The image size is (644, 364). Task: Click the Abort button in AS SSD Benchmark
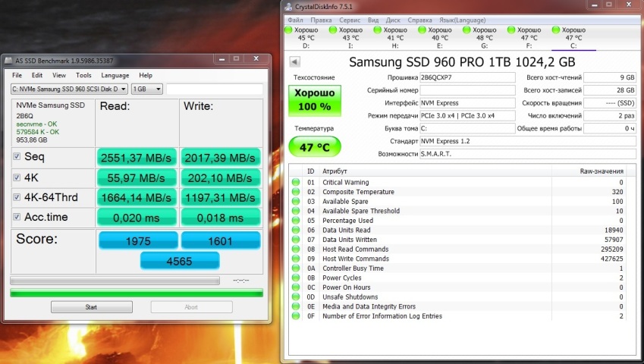tap(191, 307)
